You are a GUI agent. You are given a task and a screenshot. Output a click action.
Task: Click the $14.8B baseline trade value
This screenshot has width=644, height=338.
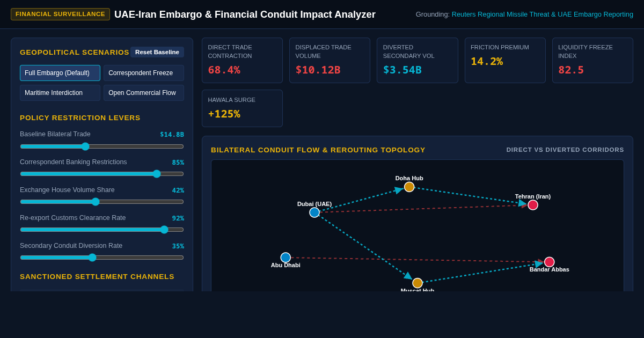(172, 135)
